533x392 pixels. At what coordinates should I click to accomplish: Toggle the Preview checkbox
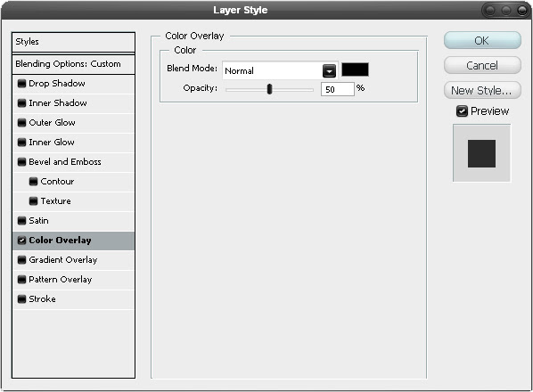pos(462,111)
